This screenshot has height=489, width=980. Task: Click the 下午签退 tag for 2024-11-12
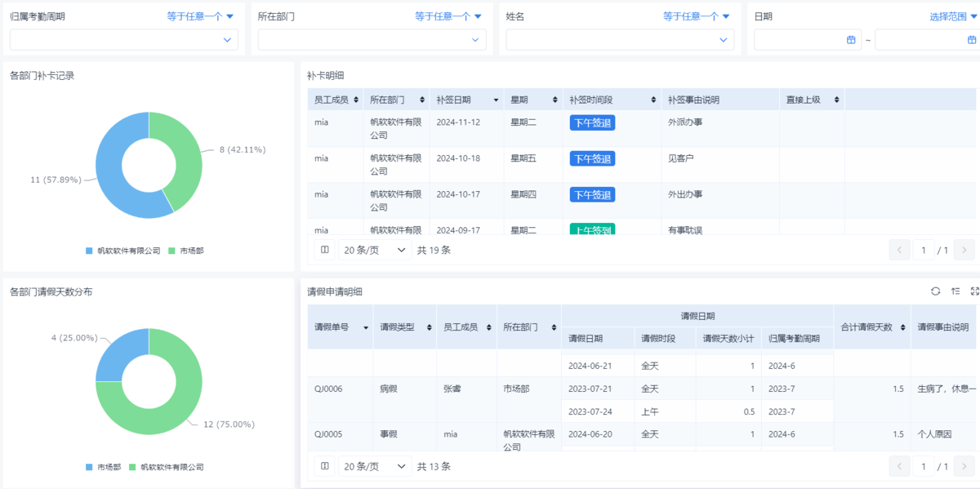coord(592,122)
